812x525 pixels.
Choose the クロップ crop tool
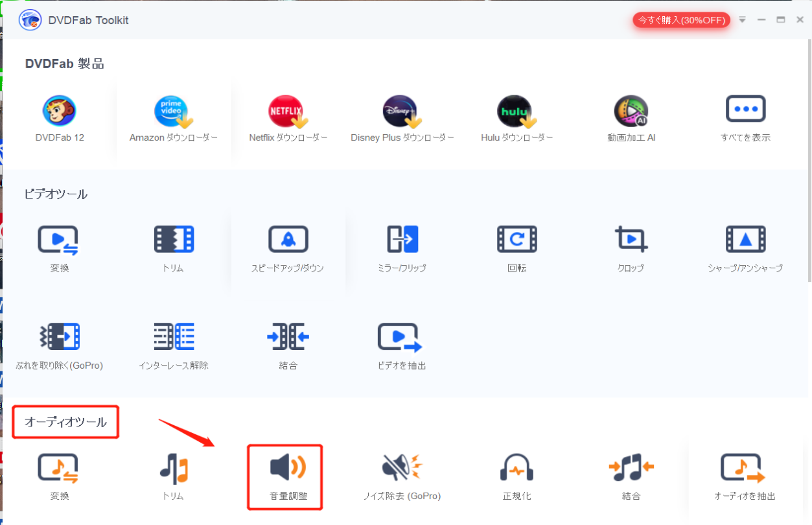tap(631, 240)
